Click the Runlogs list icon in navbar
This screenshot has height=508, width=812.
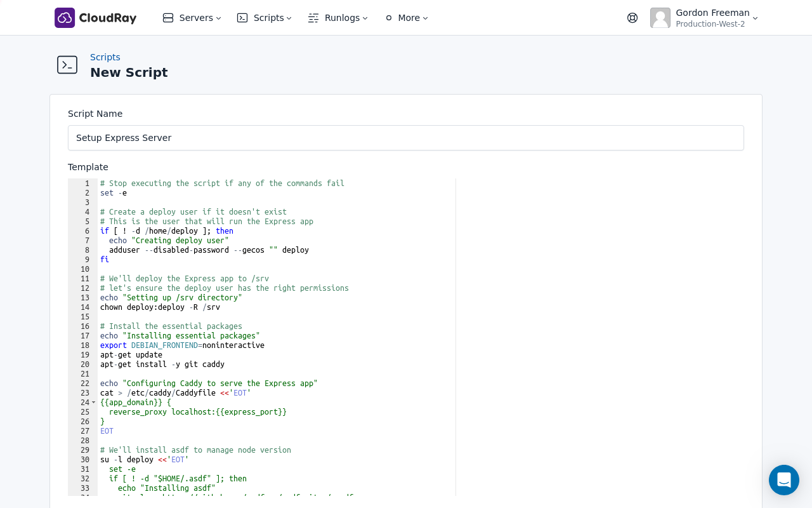[313, 18]
